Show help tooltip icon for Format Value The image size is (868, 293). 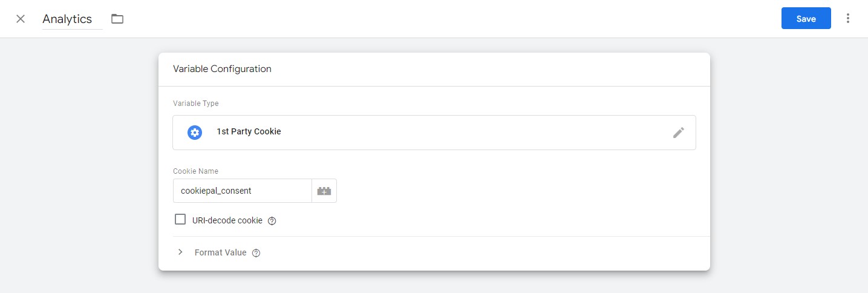pos(256,253)
